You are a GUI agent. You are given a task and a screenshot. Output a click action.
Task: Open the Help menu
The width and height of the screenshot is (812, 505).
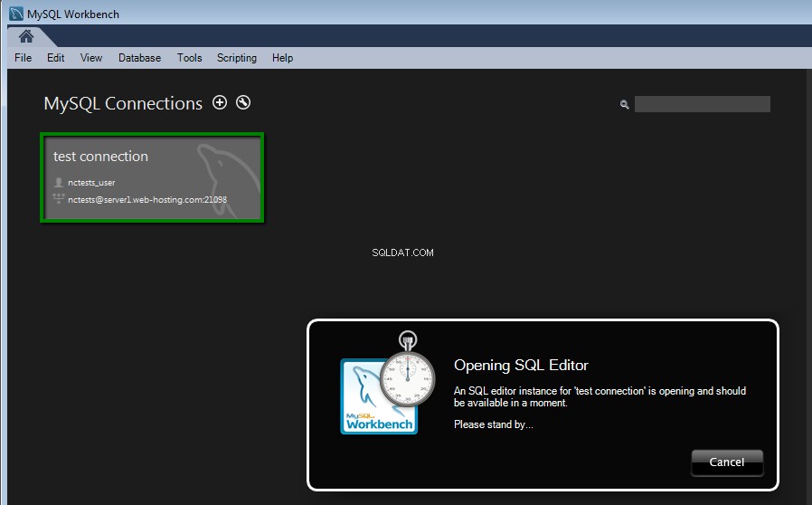[283, 58]
